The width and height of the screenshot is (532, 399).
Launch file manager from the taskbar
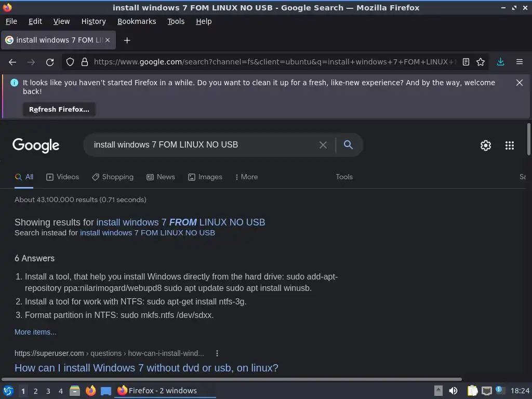(75, 391)
